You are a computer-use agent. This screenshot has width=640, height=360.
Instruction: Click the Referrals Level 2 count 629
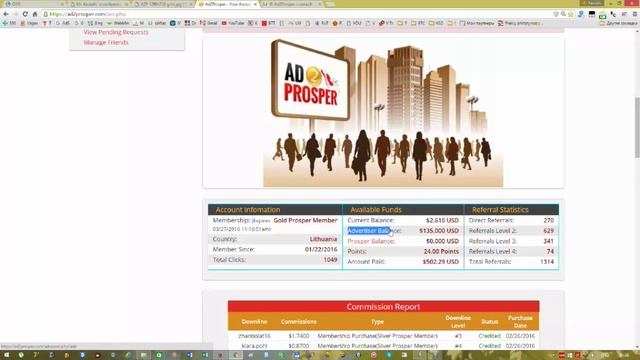coord(549,231)
